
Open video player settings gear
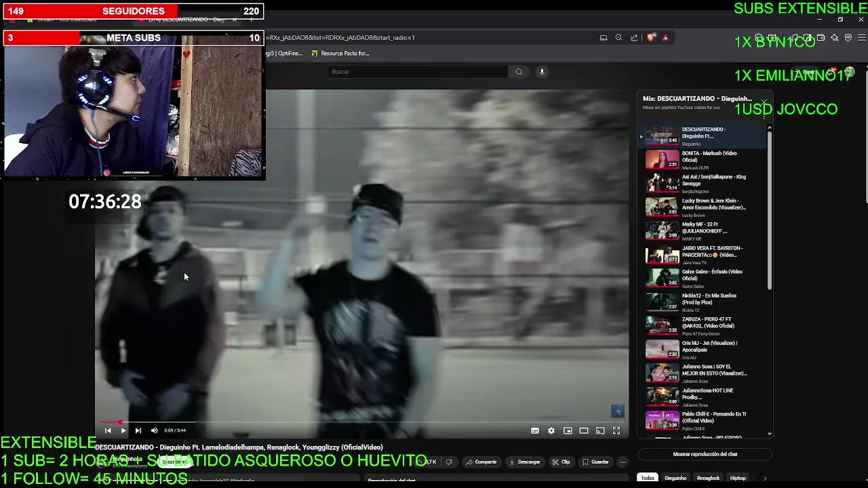pos(551,430)
